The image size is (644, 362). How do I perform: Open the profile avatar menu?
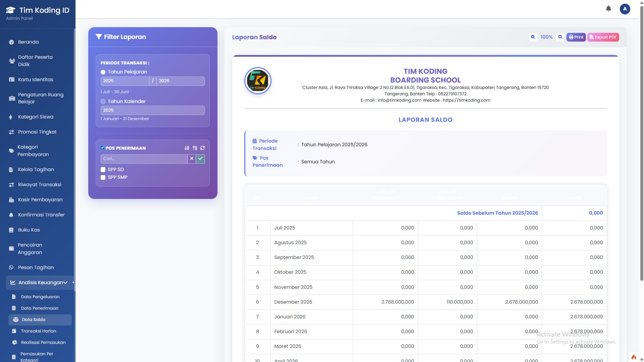click(x=625, y=9)
